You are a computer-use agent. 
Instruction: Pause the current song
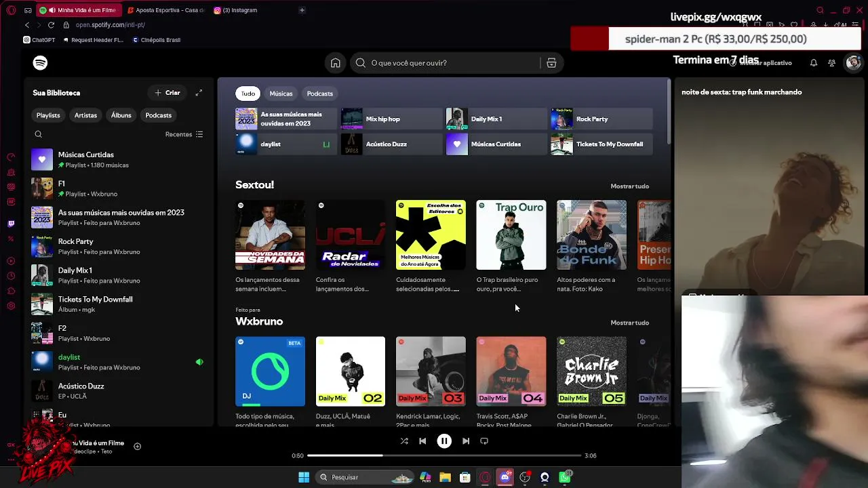click(444, 441)
